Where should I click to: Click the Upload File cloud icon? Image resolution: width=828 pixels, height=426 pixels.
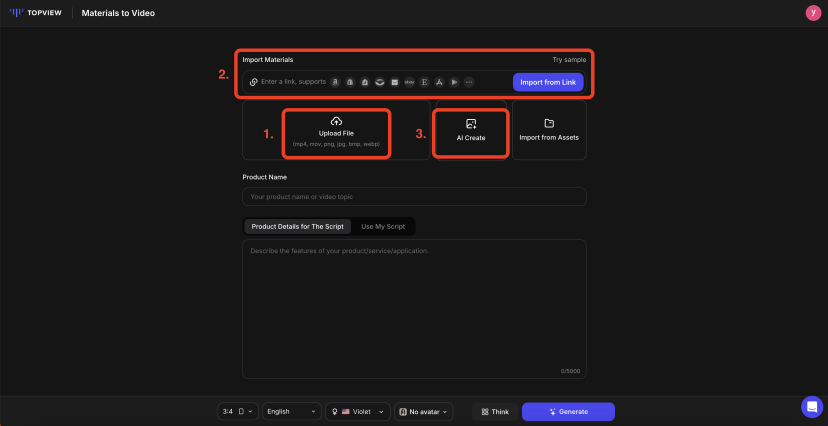tap(336, 121)
